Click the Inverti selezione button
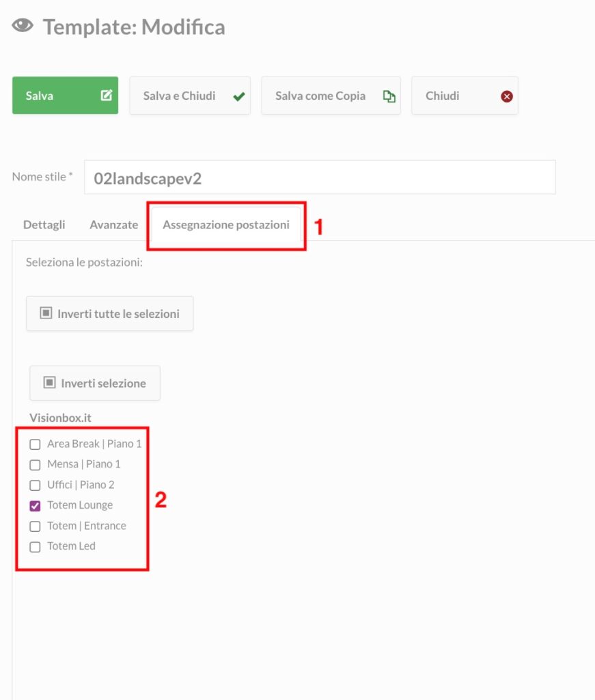The width and height of the screenshot is (595, 700). (x=95, y=383)
